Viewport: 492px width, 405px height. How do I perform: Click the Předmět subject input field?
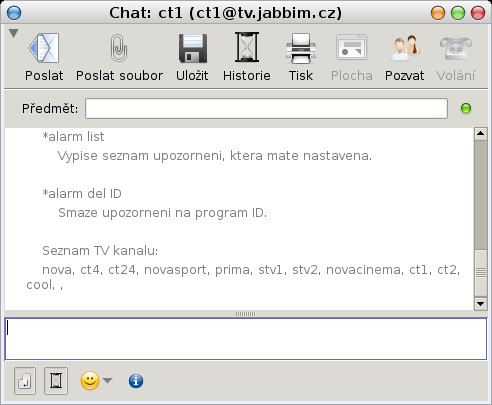[x=266, y=108]
